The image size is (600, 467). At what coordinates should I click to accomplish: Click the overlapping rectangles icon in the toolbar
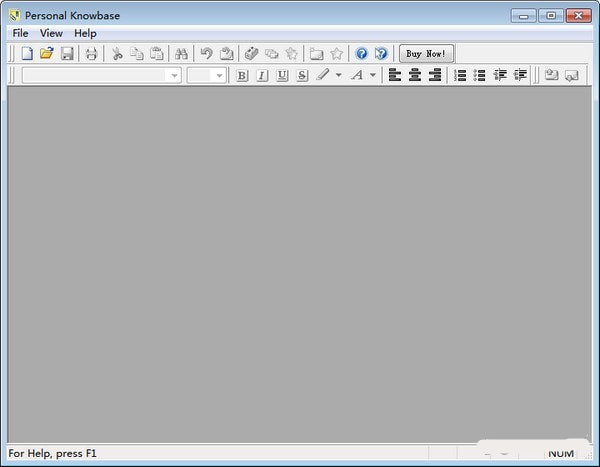click(272, 54)
